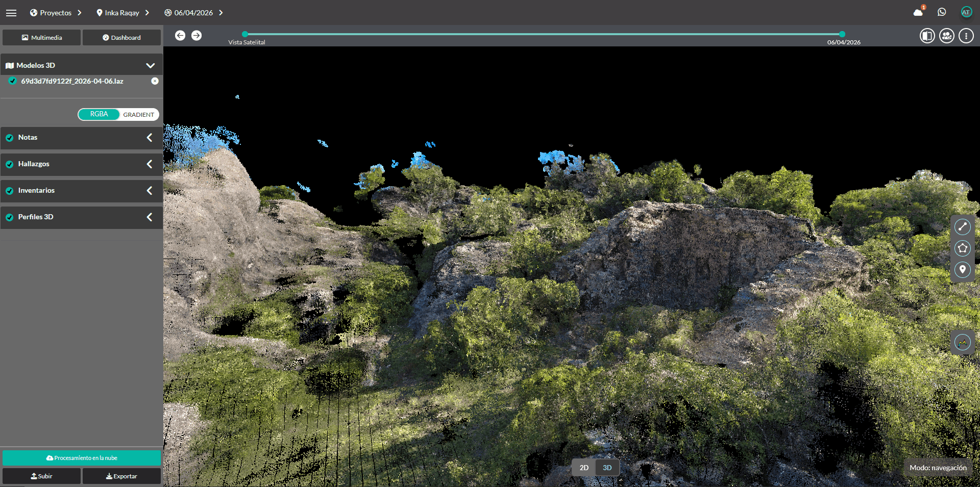Collapse the Modelos 3D section
This screenshot has width=980, height=487.
click(x=150, y=65)
